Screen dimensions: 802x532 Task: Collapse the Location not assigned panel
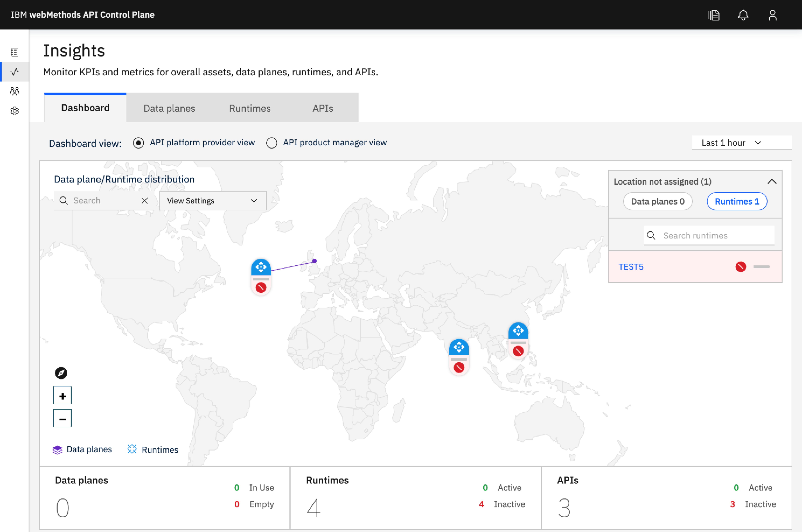point(772,181)
